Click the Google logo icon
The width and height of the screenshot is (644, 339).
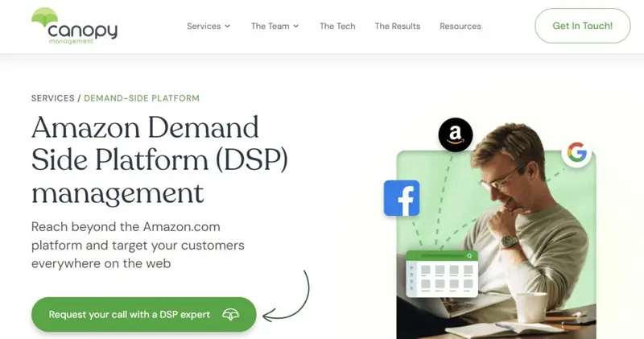tap(576, 152)
